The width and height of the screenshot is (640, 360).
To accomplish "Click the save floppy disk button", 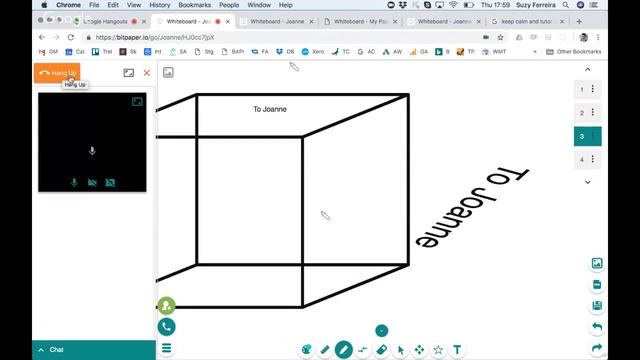I will pos(597,305).
